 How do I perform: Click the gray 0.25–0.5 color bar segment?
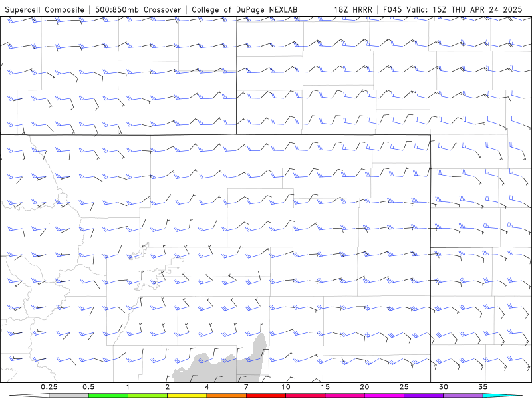69,396
